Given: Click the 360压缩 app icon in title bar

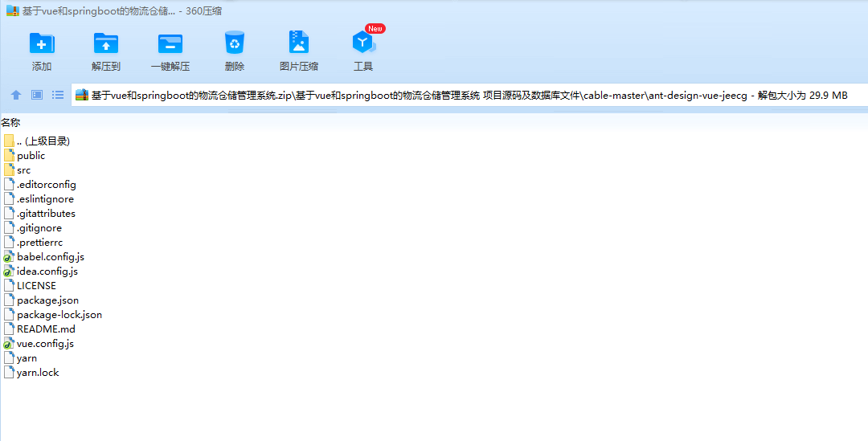Looking at the screenshot, I should pyautogui.click(x=12, y=10).
